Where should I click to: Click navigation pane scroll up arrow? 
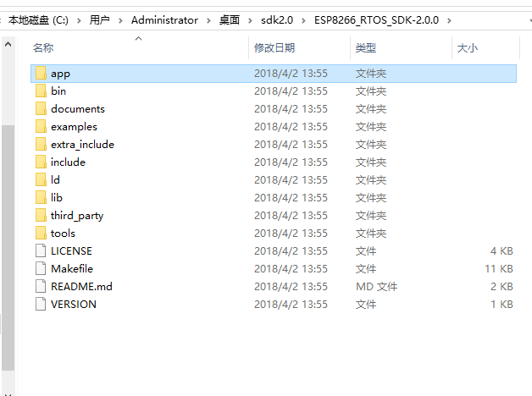[x=8, y=44]
